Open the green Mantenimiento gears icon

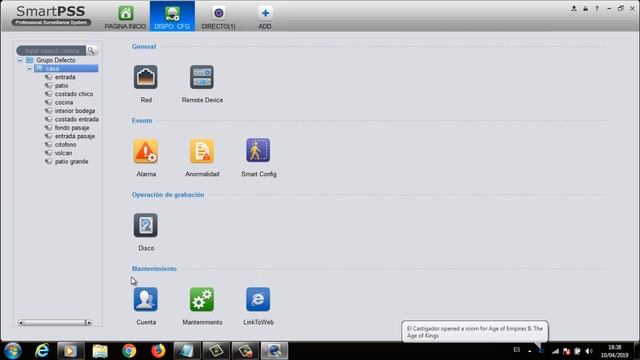click(x=202, y=299)
